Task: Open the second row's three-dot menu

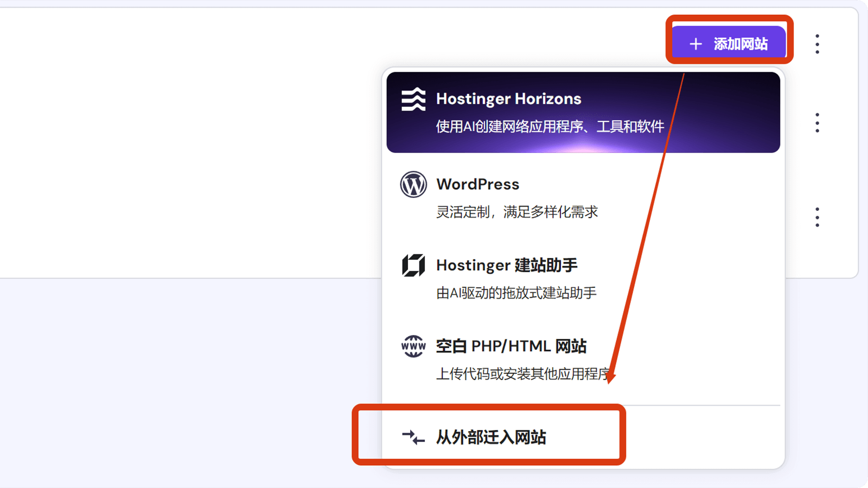Action: [x=817, y=123]
